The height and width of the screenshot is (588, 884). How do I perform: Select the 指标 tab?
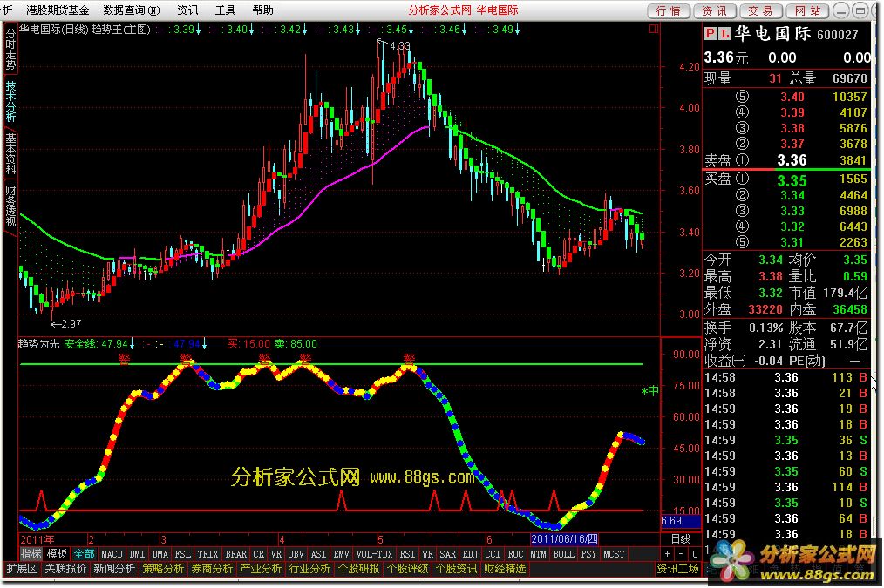31,554
